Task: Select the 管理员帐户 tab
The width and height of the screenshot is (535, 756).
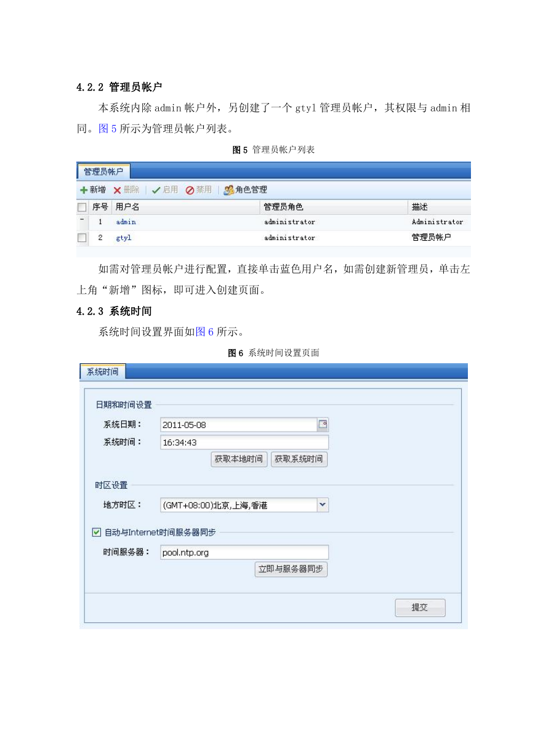Action: tap(103, 172)
